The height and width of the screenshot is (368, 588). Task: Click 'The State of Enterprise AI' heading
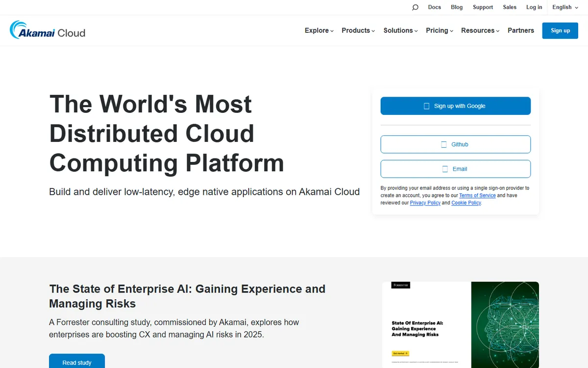[187, 296]
